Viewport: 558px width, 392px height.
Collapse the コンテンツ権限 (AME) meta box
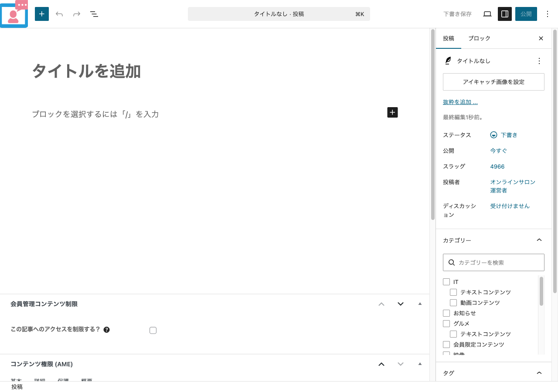click(381, 364)
